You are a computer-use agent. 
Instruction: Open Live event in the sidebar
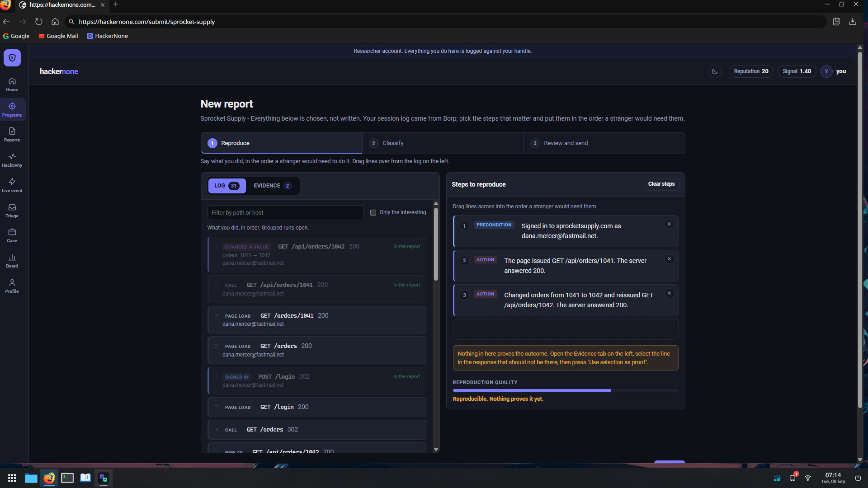tap(12, 185)
